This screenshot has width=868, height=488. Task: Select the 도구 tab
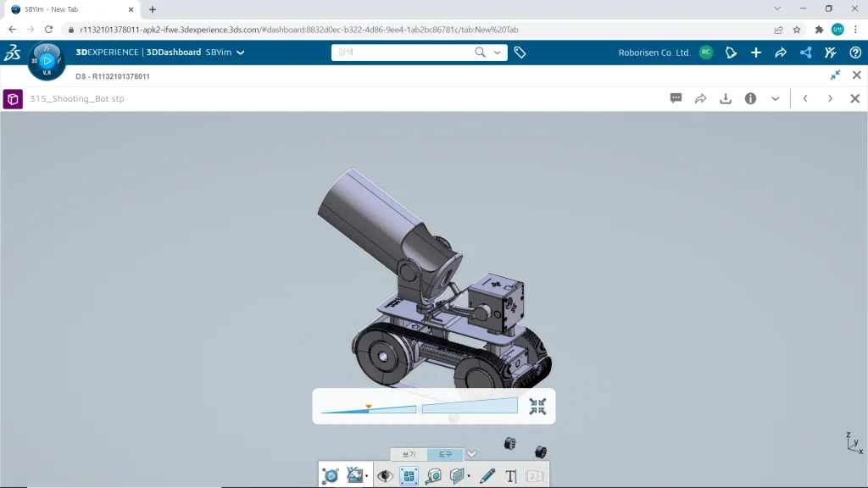[x=445, y=455]
